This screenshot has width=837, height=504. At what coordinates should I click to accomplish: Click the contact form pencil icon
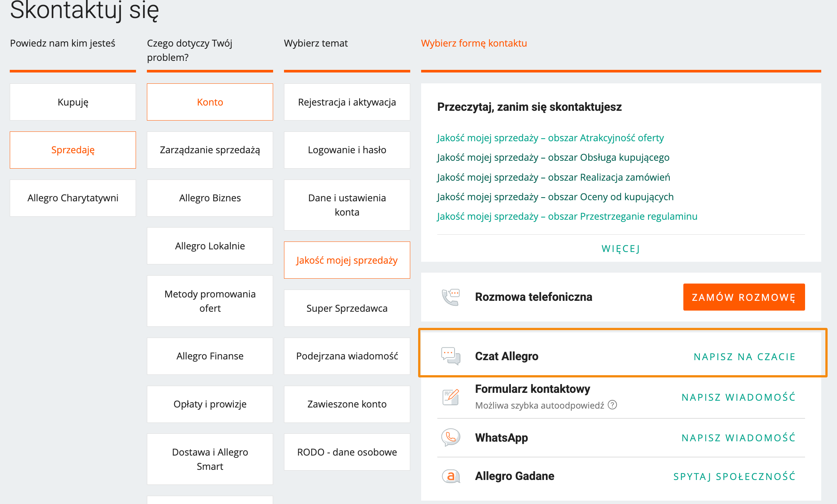point(451,397)
